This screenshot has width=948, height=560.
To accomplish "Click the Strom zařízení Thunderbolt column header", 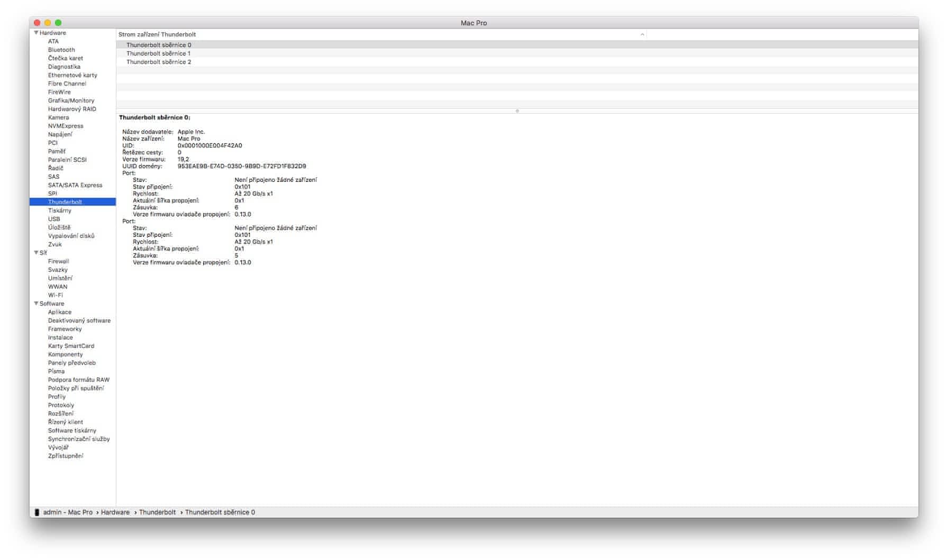I will (x=381, y=34).
